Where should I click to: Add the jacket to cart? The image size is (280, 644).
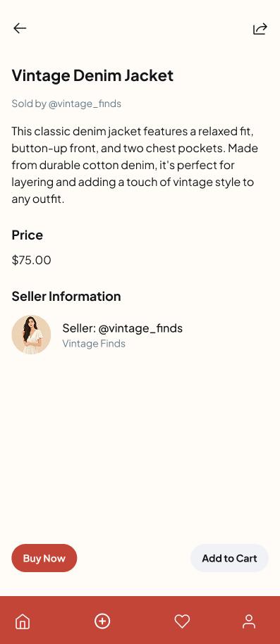point(229,558)
